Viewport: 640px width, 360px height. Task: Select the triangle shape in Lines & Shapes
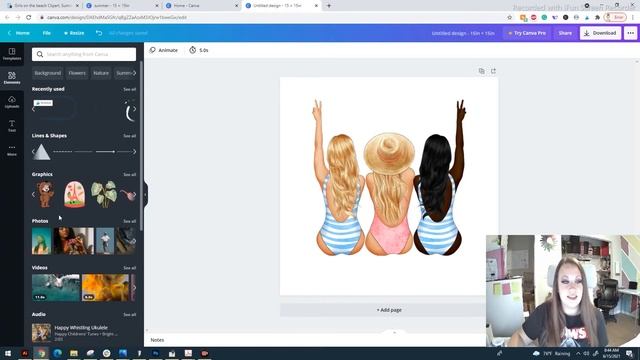tap(41, 152)
